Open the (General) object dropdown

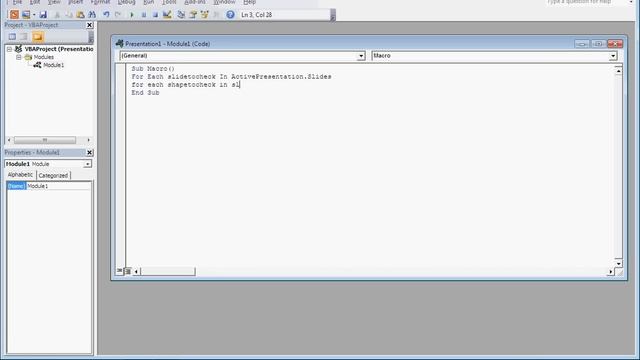pyautogui.click(x=361, y=56)
